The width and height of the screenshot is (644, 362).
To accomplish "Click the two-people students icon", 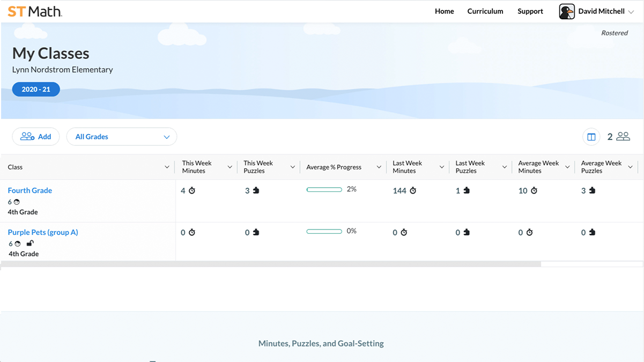I will tap(623, 137).
